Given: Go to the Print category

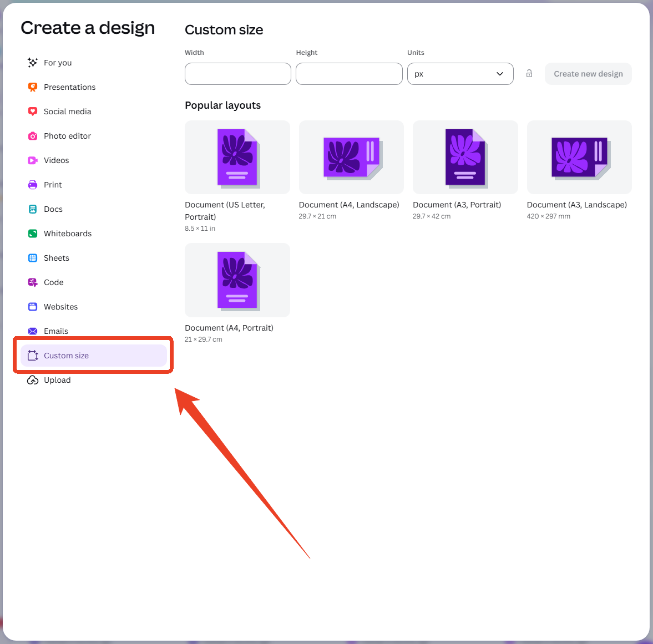Looking at the screenshot, I should [53, 185].
